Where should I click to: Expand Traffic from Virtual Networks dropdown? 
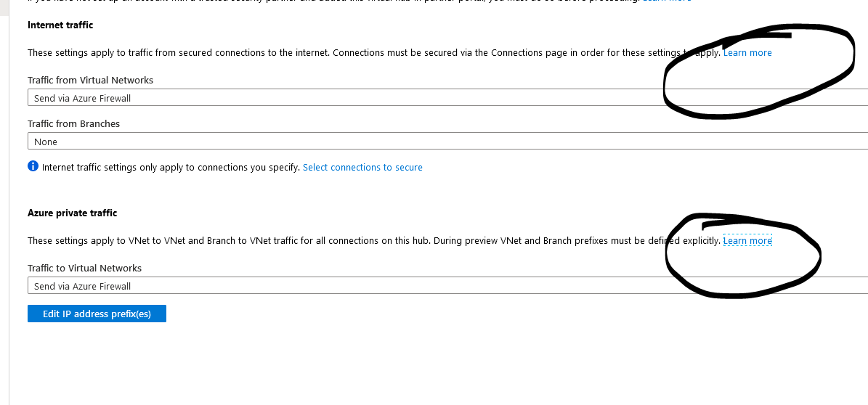pyautogui.click(x=436, y=98)
